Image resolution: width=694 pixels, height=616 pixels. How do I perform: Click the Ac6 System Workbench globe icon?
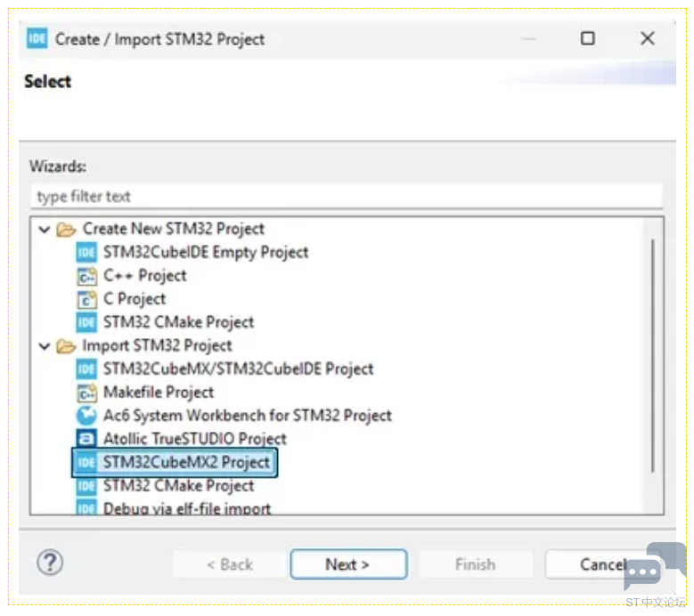click(86, 416)
